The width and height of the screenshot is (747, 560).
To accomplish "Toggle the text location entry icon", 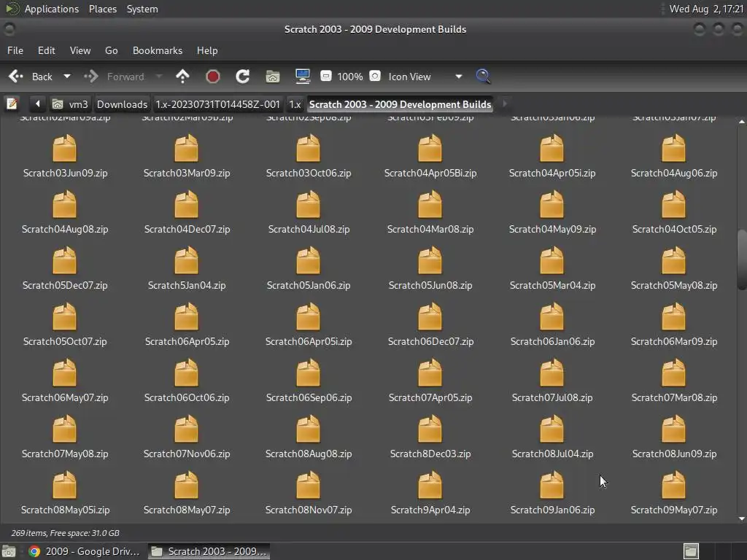I will click(12, 104).
